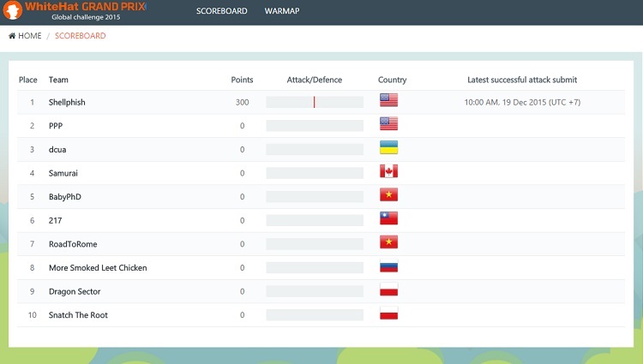Click the home icon in breadcrumb
The width and height of the screenshot is (643, 364).
click(12, 36)
